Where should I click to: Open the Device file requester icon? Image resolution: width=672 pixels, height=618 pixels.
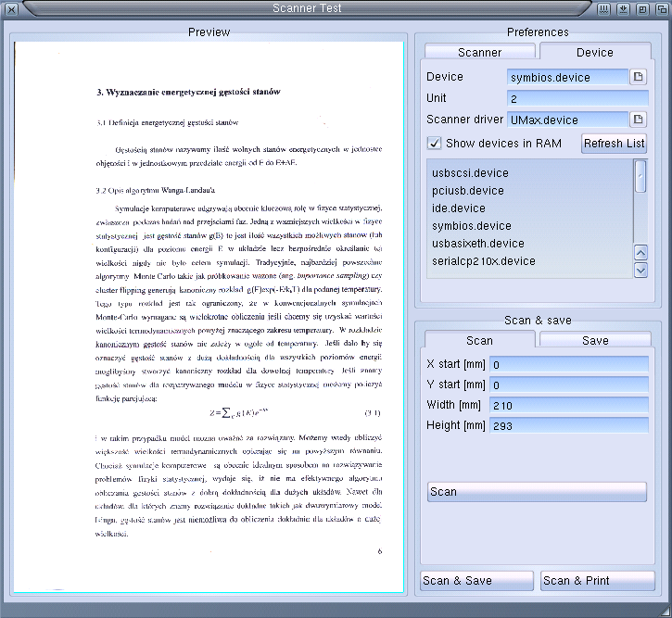click(638, 77)
